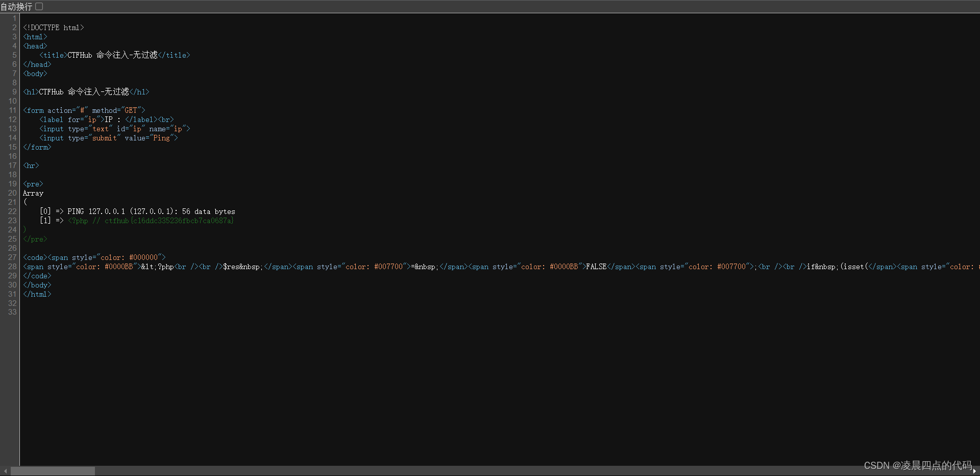
Task: Click the title tag text CTFHub 命令注入-无过滤
Action: (x=112, y=55)
